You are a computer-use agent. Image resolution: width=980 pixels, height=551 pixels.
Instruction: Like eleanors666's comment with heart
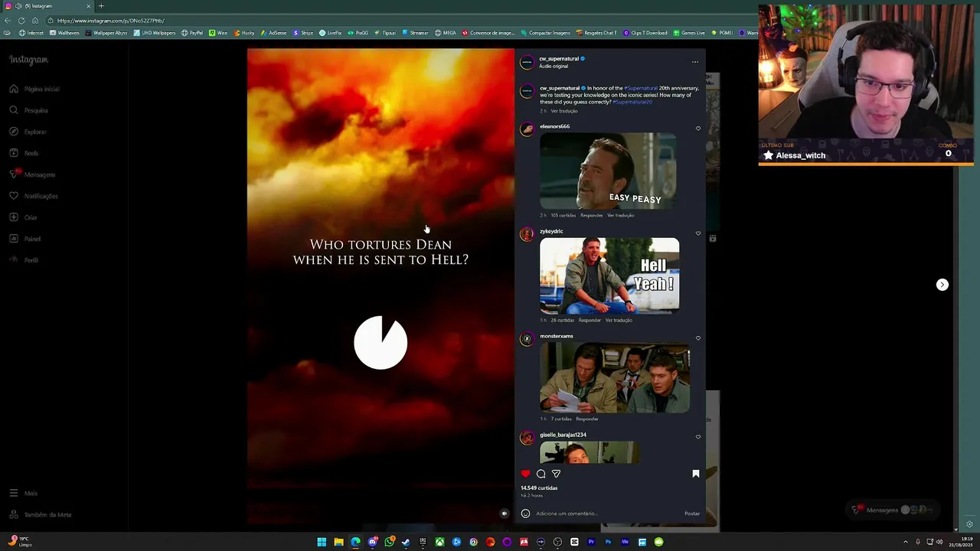(x=697, y=129)
